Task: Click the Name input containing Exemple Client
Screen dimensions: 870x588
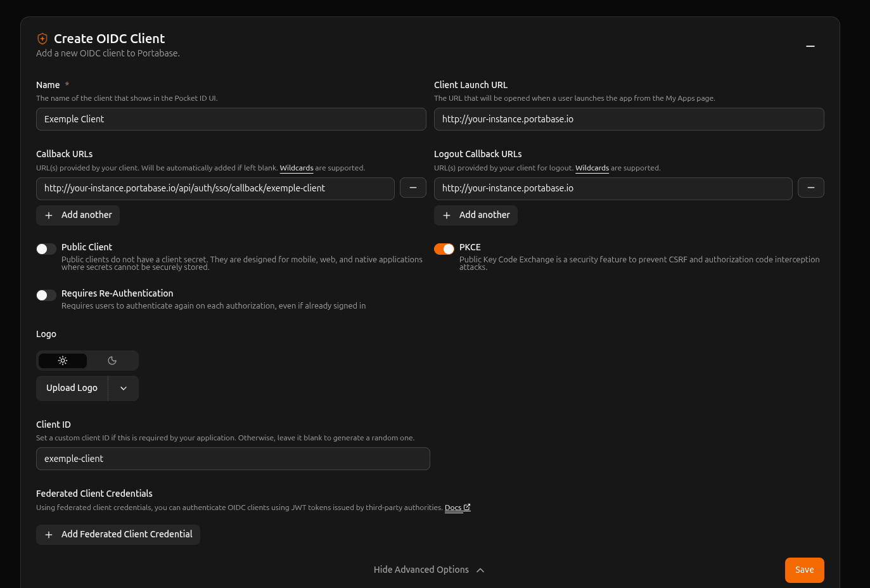Action: (x=231, y=119)
